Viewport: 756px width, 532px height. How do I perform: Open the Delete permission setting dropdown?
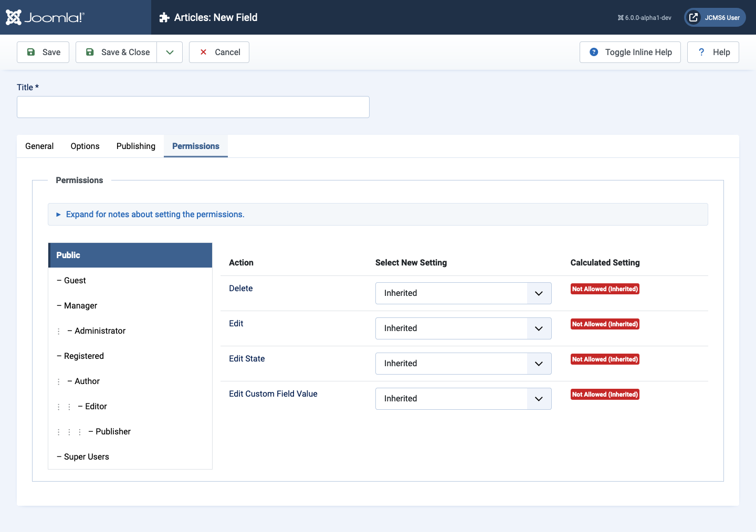point(463,293)
